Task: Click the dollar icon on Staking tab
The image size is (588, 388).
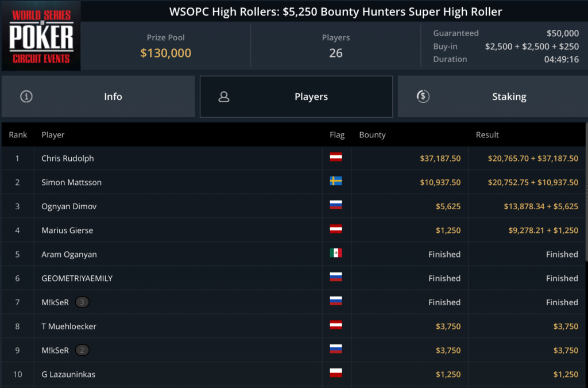Action: (x=423, y=97)
